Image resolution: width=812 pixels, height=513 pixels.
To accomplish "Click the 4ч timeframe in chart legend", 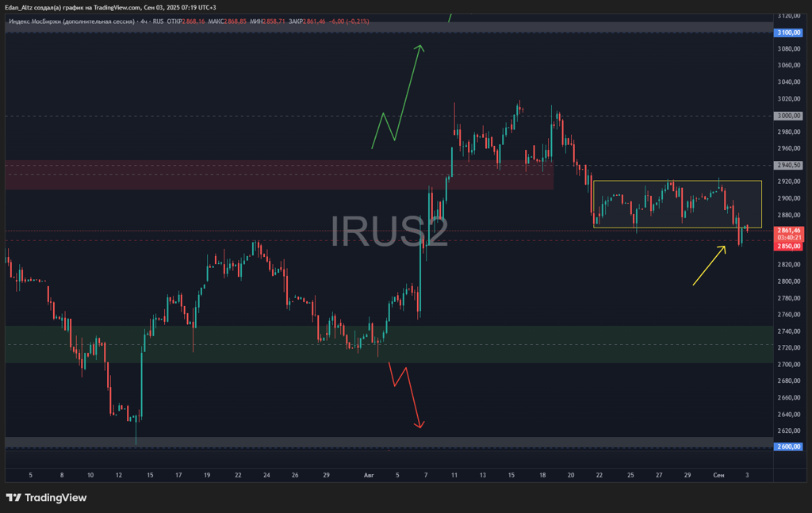I will (145, 21).
